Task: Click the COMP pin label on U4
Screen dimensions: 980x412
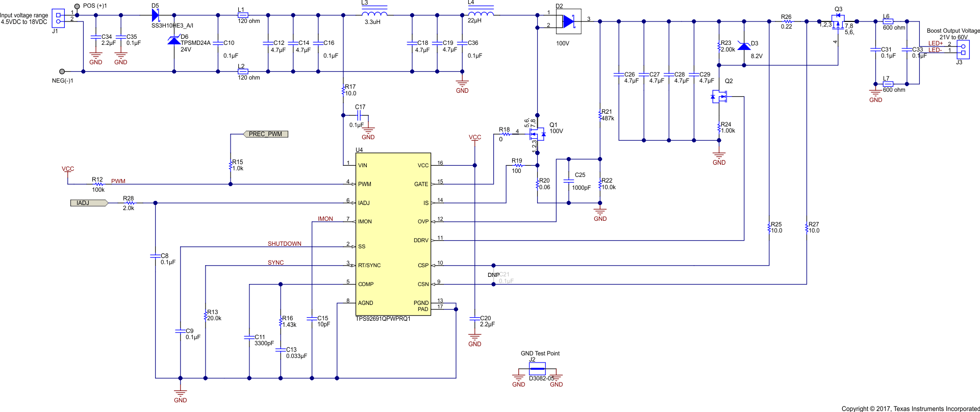Action: pos(366,284)
